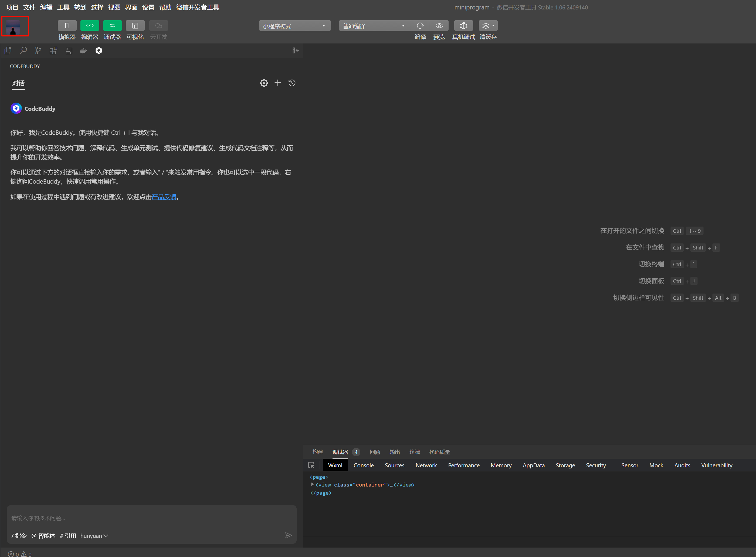Toggle the visualization (可视化) panel
Viewport: 756px width, 557px height.
[x=135, y=26]
